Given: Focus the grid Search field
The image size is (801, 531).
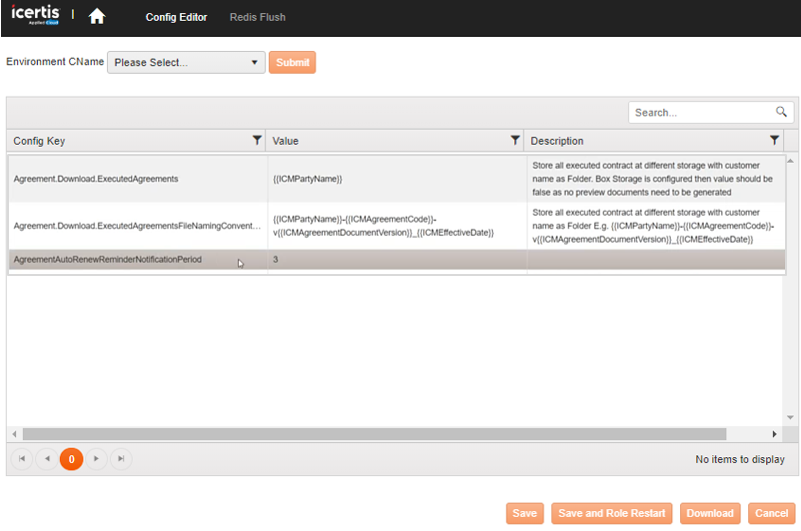Looking at the screenshot, I should [702, 113].
